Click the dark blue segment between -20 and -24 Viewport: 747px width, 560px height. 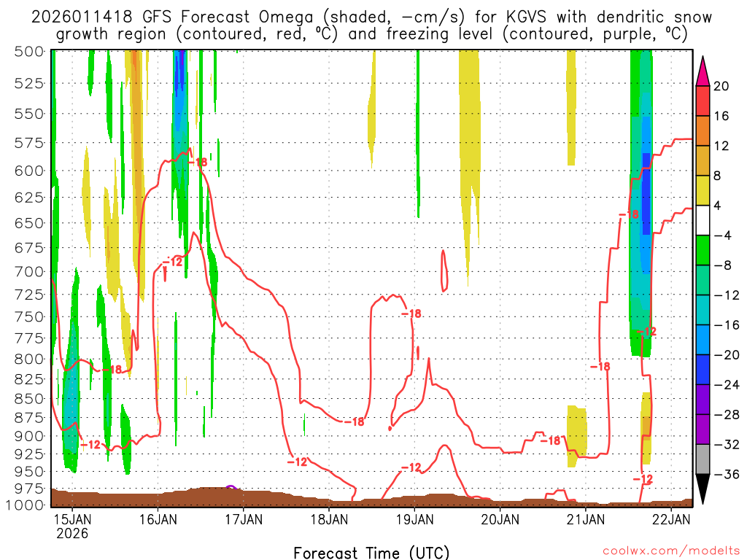click(703, 370)
